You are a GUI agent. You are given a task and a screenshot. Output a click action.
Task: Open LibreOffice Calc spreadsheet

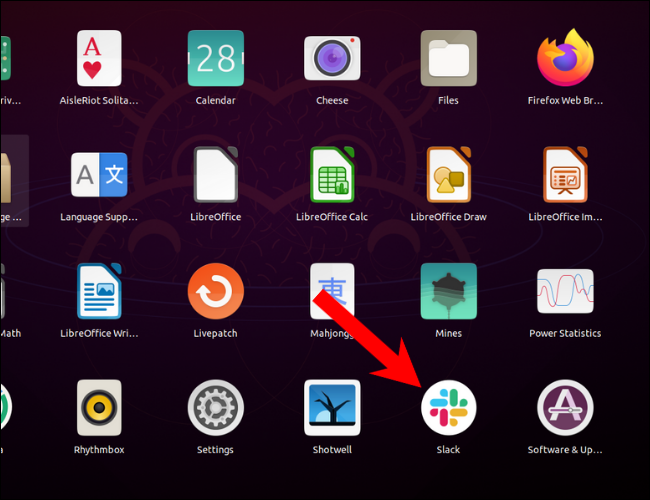332,175
